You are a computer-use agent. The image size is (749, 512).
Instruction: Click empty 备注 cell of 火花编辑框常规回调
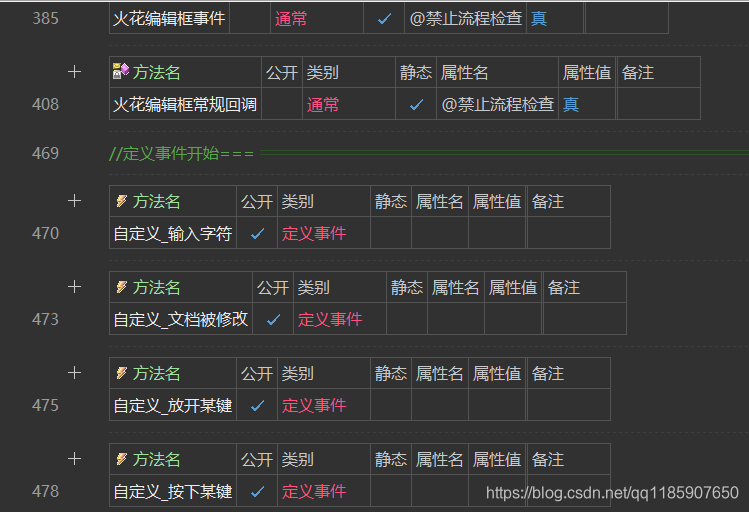[x=658, y=104]
